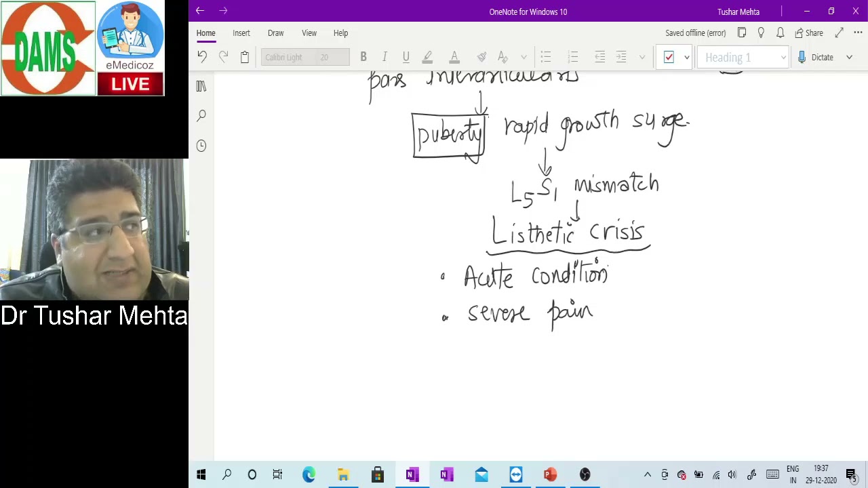Open the View ribbon tab
The width and height of the screenshot is (868, 488).
coord(309,33)
